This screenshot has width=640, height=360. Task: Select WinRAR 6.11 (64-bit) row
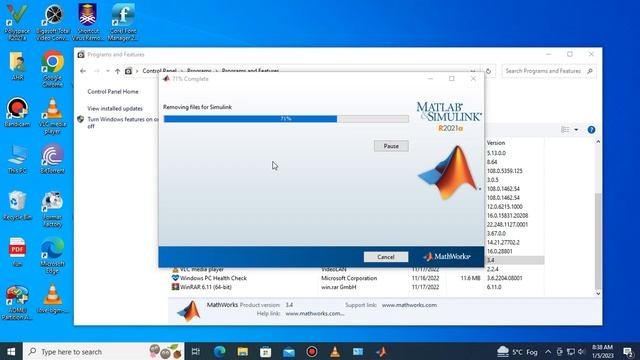pyautogui.click(x=357, y=287)
